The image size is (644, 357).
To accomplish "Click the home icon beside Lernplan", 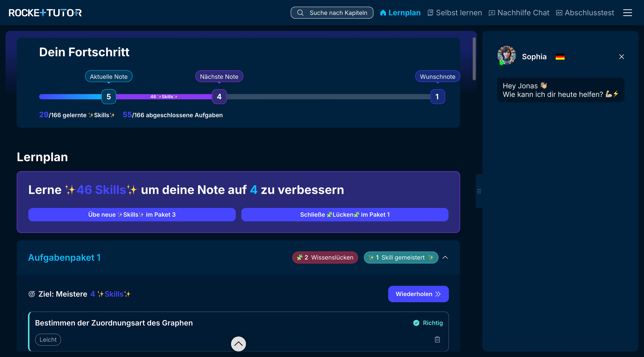I will (383, 13).
